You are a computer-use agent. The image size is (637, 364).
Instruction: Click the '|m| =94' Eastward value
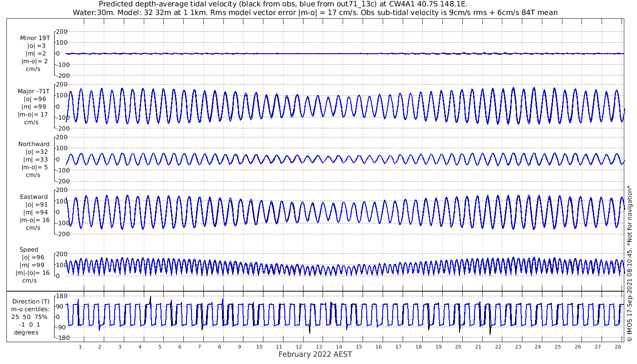(35, 212)
